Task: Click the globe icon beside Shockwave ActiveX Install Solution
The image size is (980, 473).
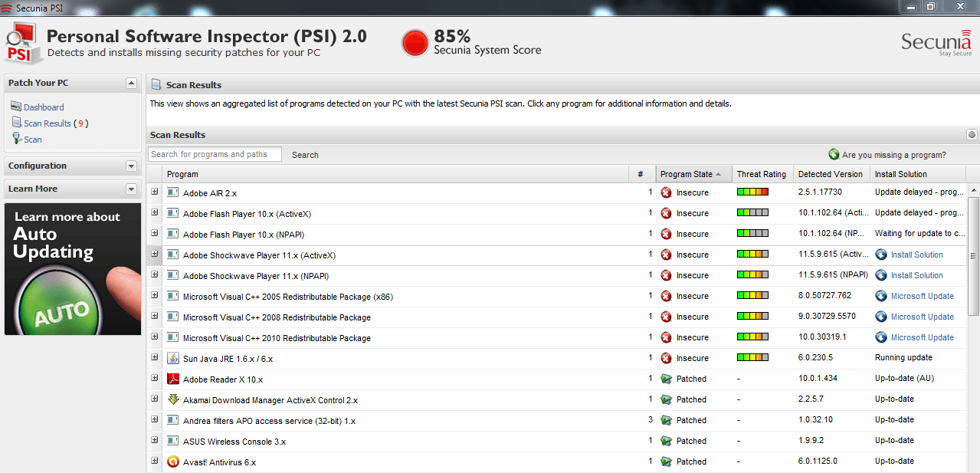Action: (881, 255)
